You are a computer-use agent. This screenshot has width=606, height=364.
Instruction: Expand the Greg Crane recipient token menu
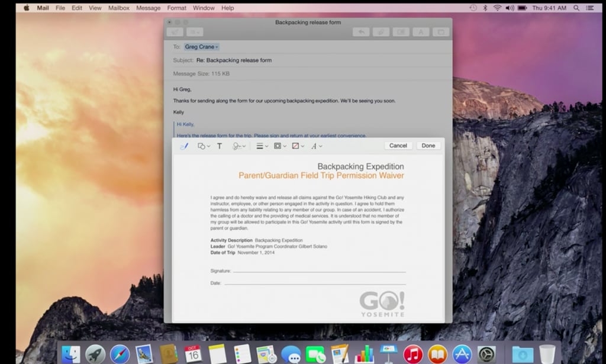coord(217,46)
